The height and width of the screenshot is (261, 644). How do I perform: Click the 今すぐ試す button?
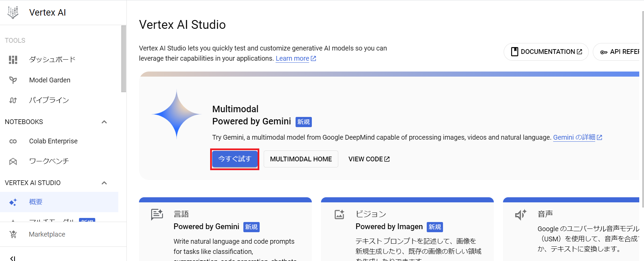click(235, 159)
